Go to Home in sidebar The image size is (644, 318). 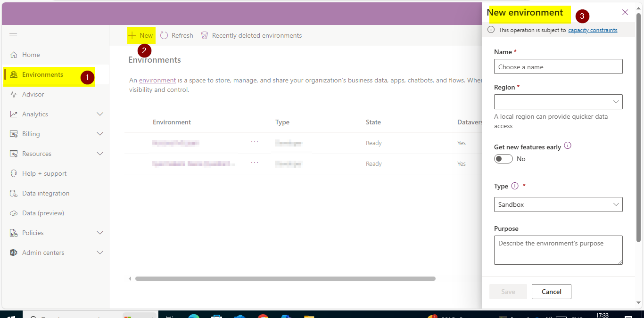[31, 55]
